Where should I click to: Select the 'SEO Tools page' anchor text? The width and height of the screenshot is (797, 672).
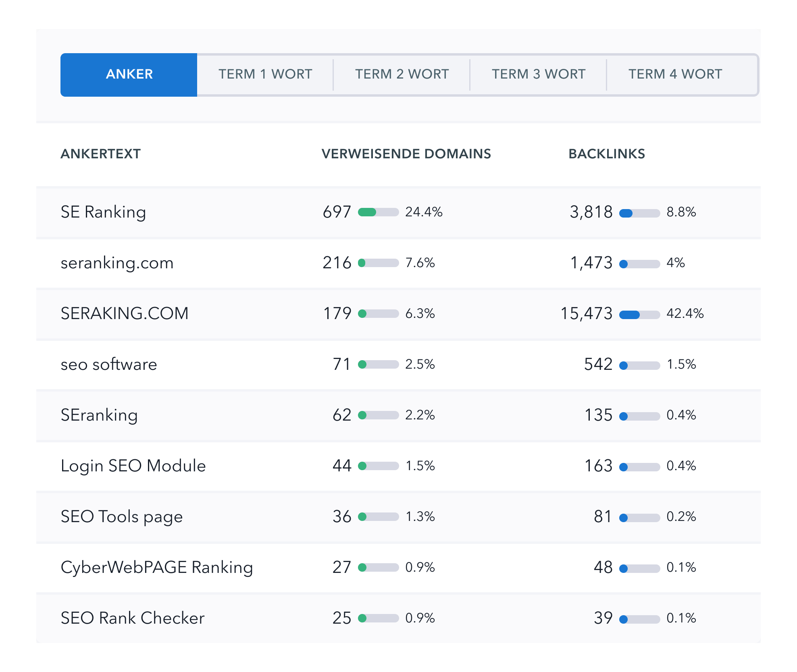click(122, 517)
